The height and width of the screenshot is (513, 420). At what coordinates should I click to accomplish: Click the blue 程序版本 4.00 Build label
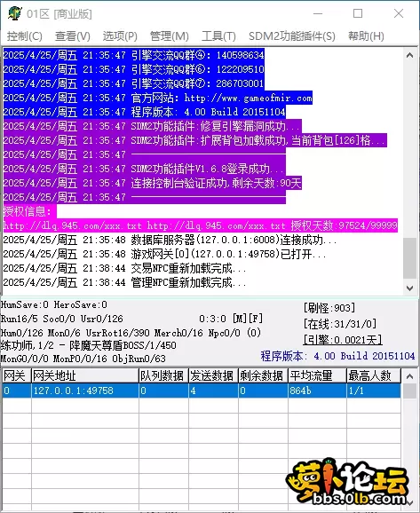pos(337,356)
